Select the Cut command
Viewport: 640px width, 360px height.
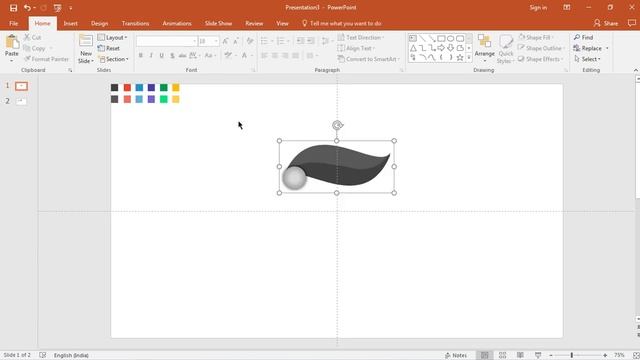pyautogui.click(x=33, y=38)
